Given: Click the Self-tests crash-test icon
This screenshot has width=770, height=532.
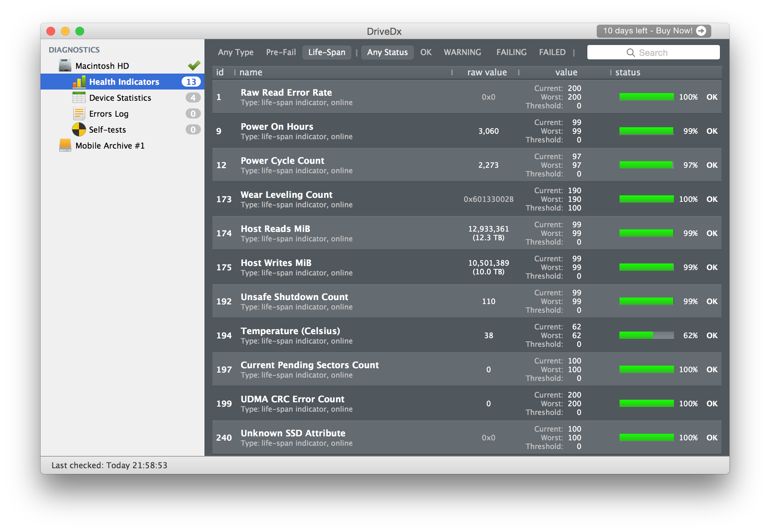Looking at the screenshot, I should pyautogui.click(x=79, y=129).
